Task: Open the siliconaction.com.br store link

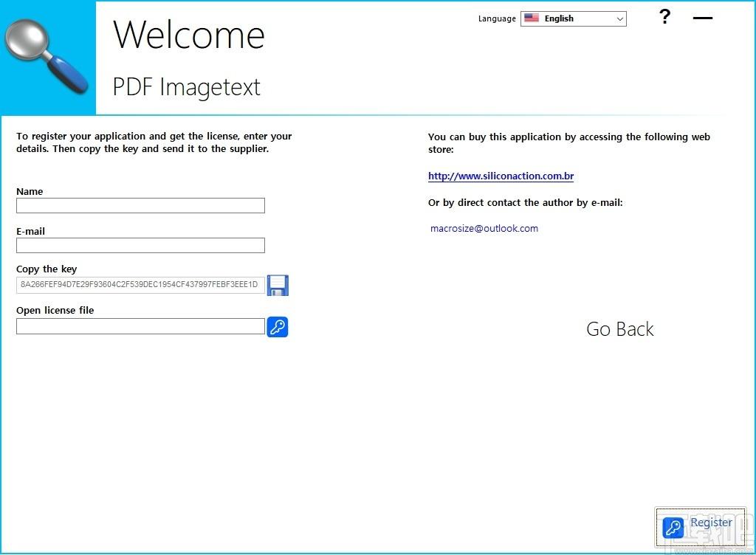Action: (x=501, y=176)
